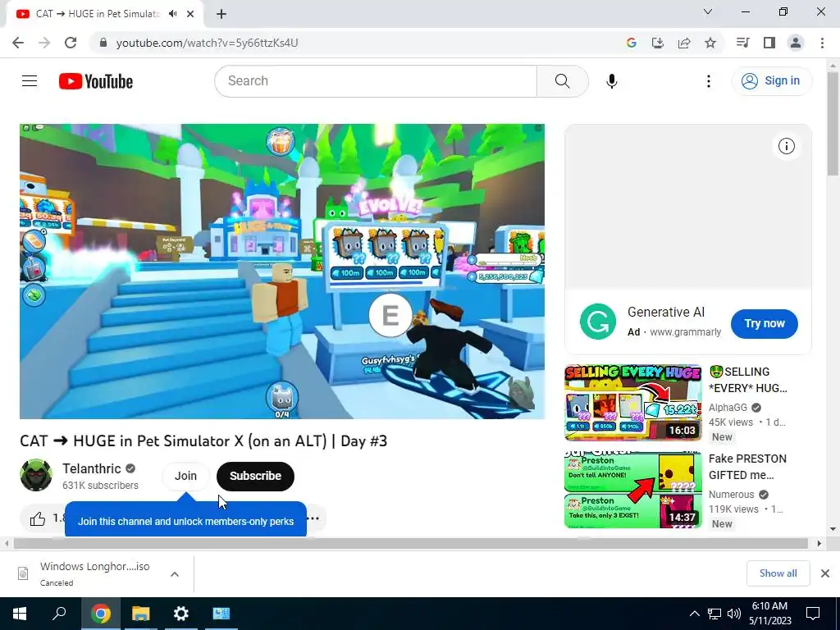Open YouTube settings three-dot menu
Screen dimensions: 840x630
(708, 81)
